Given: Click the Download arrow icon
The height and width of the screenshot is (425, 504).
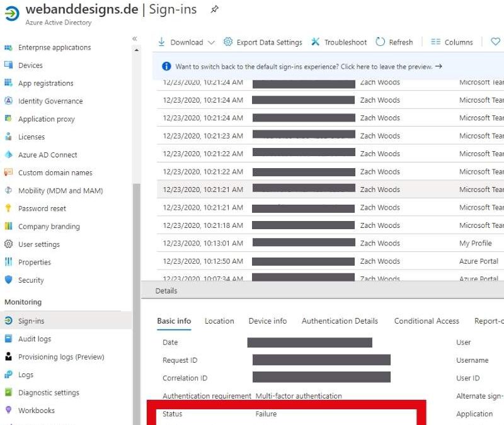Looking at the screenshot, I should pos(161,42).
